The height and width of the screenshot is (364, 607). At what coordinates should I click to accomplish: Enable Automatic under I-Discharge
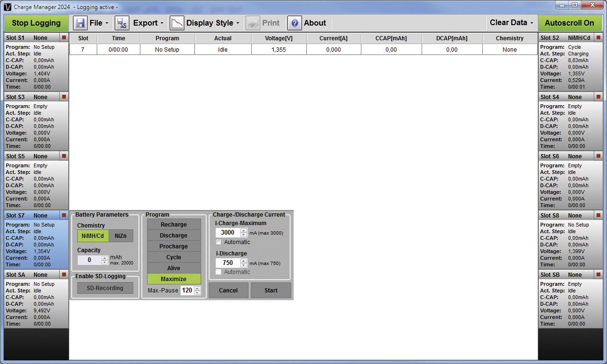pos(219,272)
